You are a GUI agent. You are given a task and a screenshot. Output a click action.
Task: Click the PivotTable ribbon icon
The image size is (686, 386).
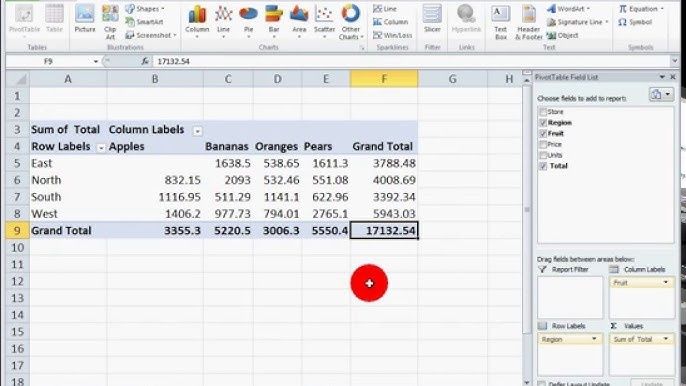pos(24,19)
